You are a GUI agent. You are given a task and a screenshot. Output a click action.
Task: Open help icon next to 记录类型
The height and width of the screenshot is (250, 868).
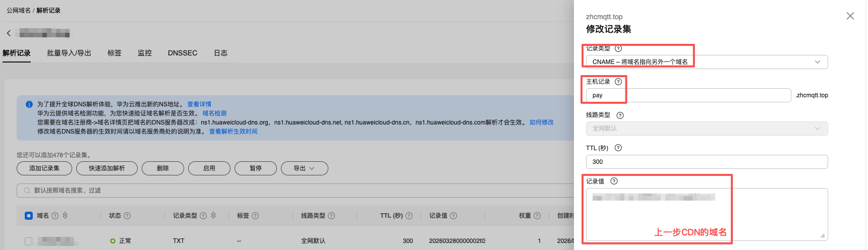(618, 48)
